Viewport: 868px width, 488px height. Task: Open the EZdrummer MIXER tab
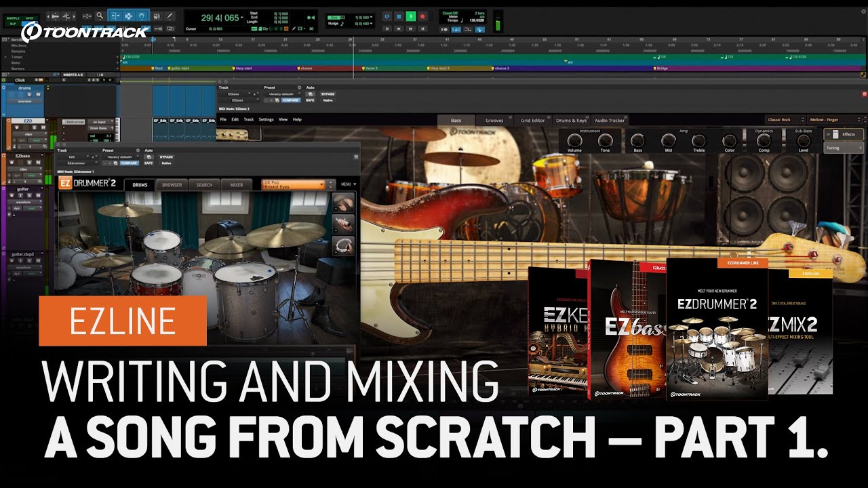tap(237, 184)
